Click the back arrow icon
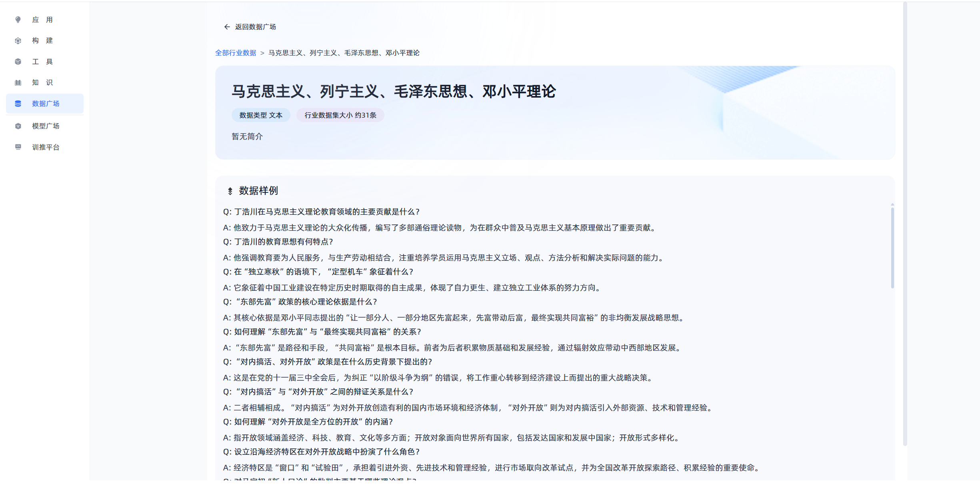 [x=227, y=27]
